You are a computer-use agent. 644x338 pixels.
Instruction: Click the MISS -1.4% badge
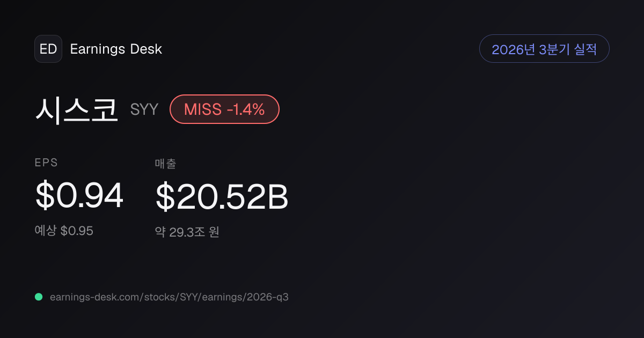pyautogui.click(x=224, y=109)
